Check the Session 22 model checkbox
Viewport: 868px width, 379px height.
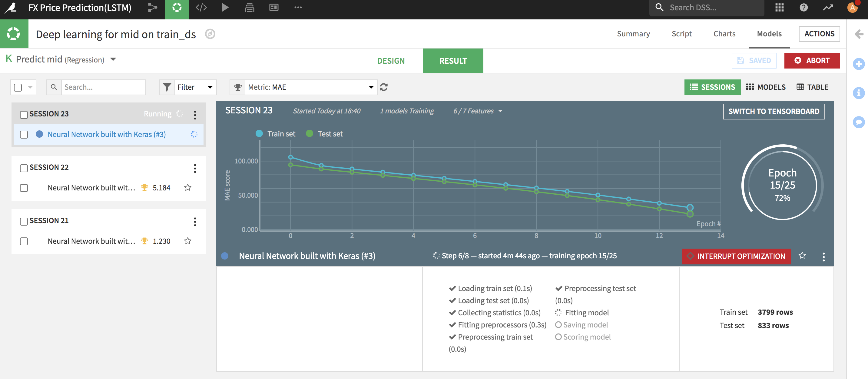24,188
